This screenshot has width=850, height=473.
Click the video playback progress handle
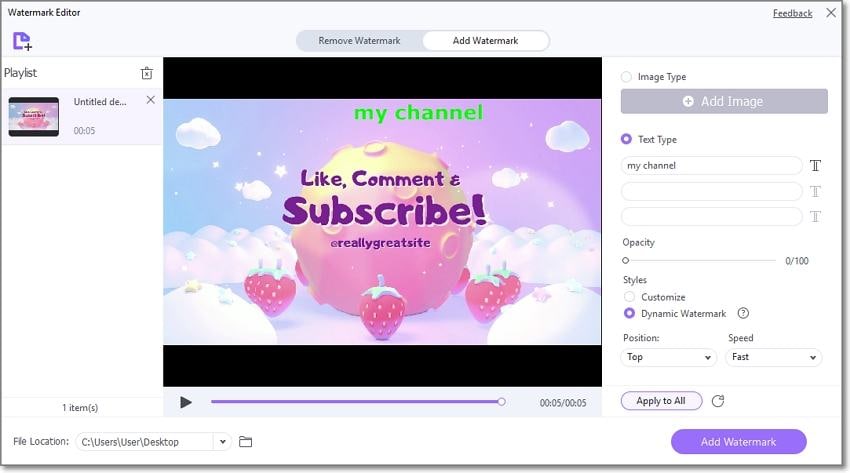[501, 401]
